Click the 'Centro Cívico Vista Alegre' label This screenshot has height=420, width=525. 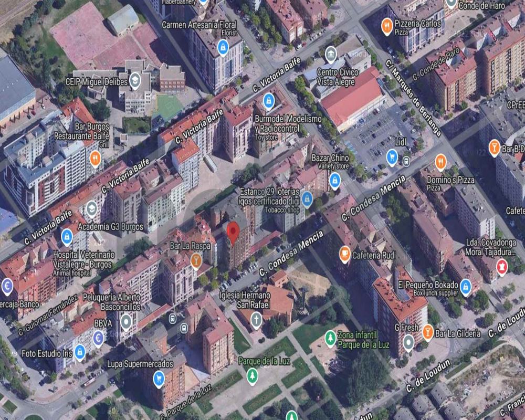(338, 77)
